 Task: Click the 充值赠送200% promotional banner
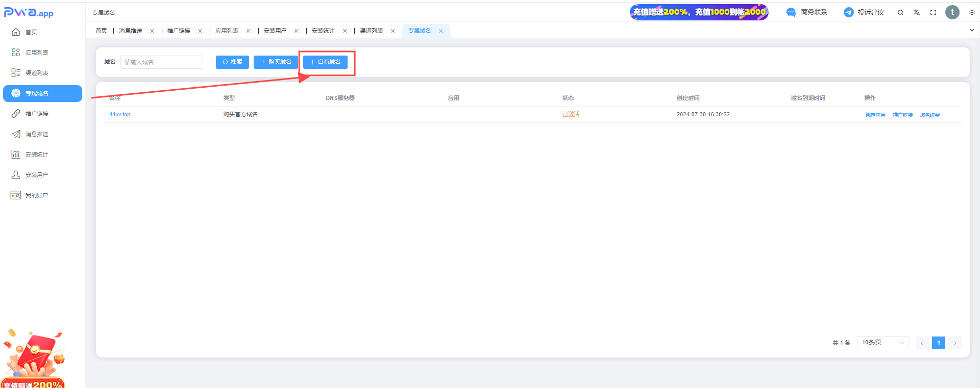click(699, 12)
